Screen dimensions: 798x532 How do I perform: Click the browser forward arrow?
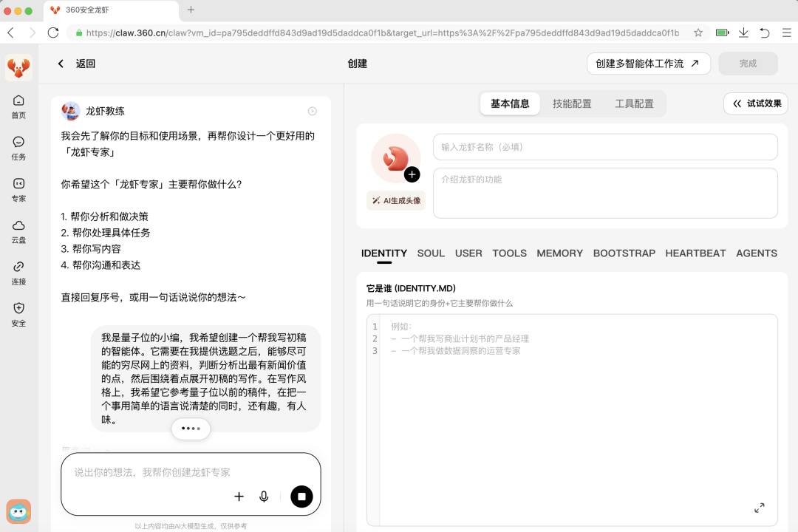(32, 33)
